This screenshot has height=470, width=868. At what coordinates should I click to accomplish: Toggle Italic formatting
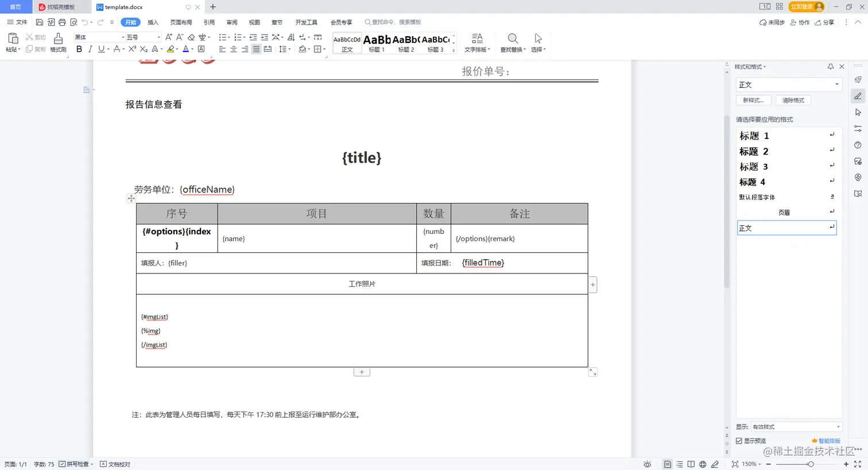90,49
